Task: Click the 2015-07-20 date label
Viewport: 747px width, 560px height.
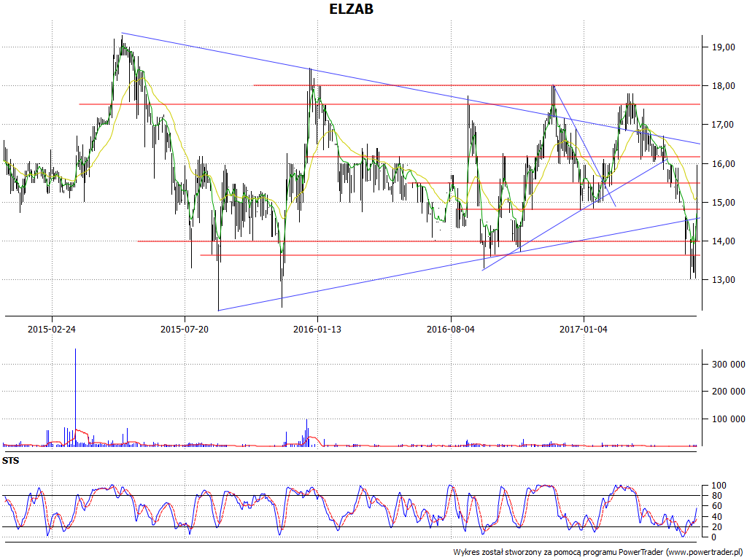Action: pos(185,329)
